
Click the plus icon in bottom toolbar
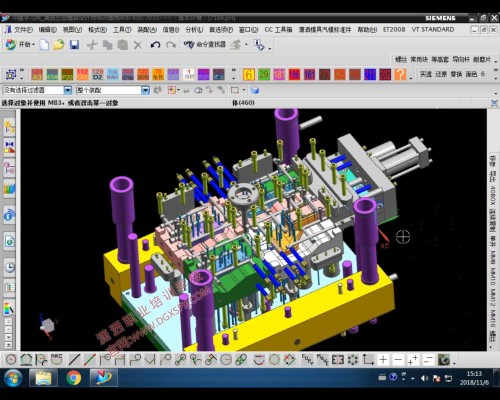(383, 360)
